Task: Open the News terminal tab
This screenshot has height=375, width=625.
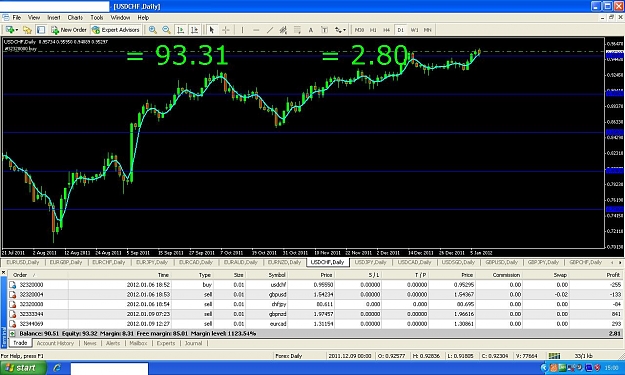Action: 90,343
